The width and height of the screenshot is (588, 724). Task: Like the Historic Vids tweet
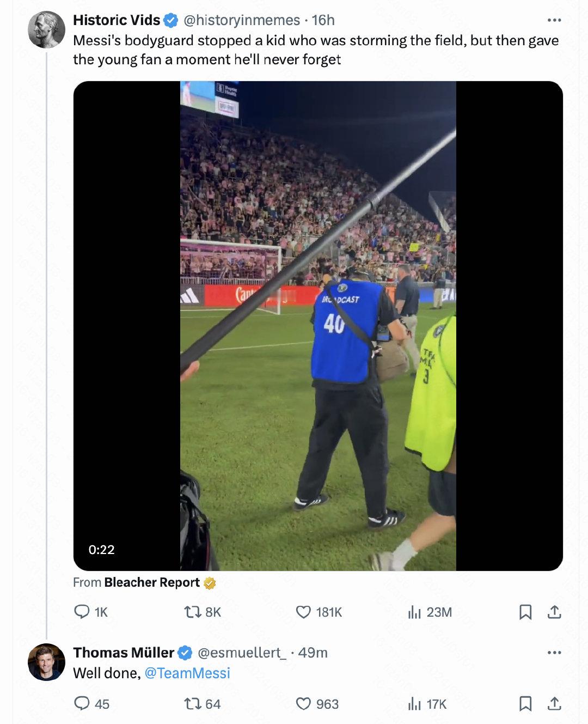tap(303, 612)
